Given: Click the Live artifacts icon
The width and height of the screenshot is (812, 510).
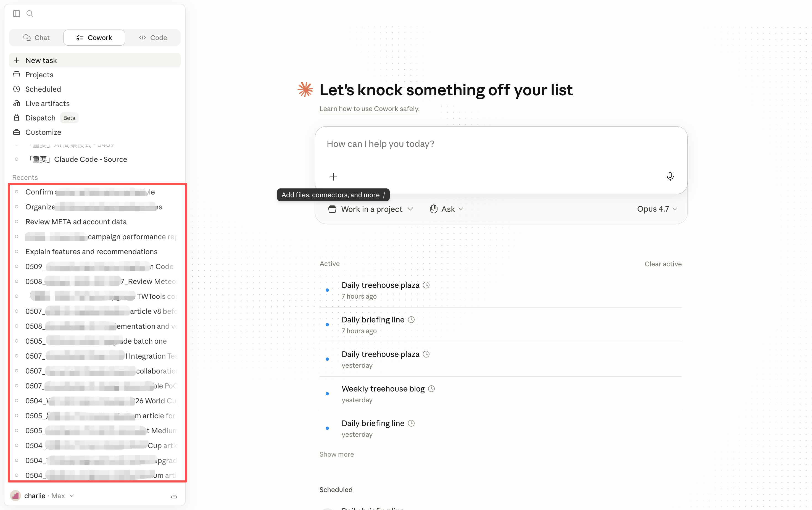Looking at the screenshot, I should coord(17,104).
